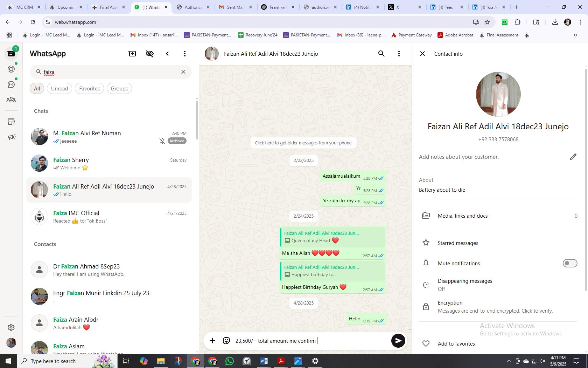Viewport: 588px width, 368px height.
Task: Open chat with Faizan Sherry
Action: click(x=109, y=163)
